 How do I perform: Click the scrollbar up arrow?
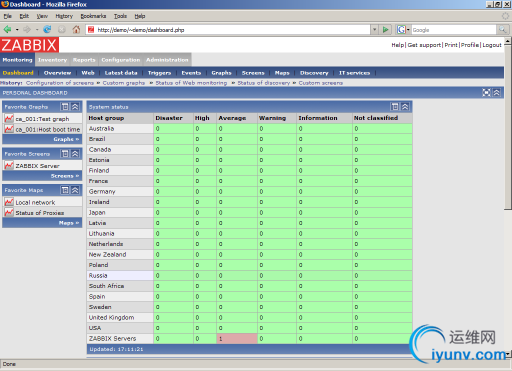pyautogui.click(x=508, y=41)
